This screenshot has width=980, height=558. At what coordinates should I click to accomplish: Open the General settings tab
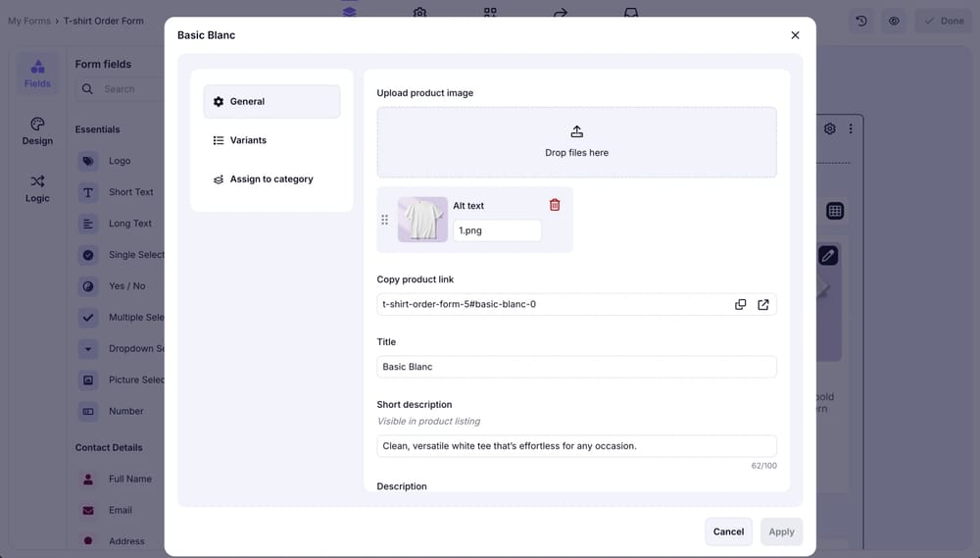point(271,101)
